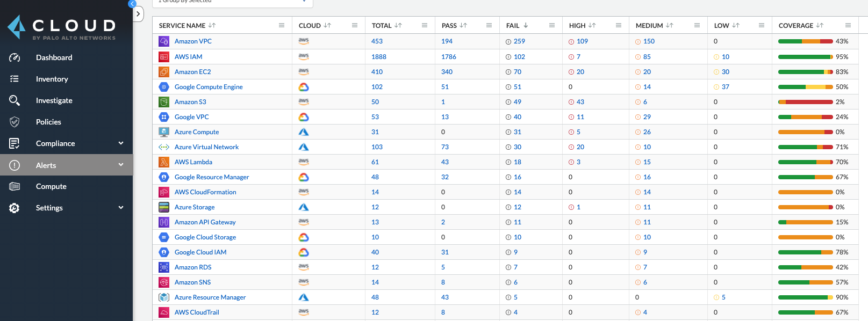Click Azure Virtual Network total 103

(377, 147)
